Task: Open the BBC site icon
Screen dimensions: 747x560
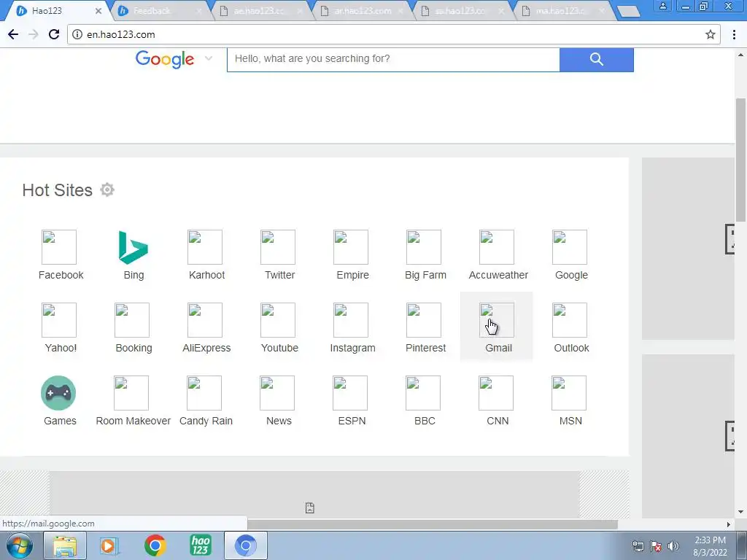Action: pos(422,393)
